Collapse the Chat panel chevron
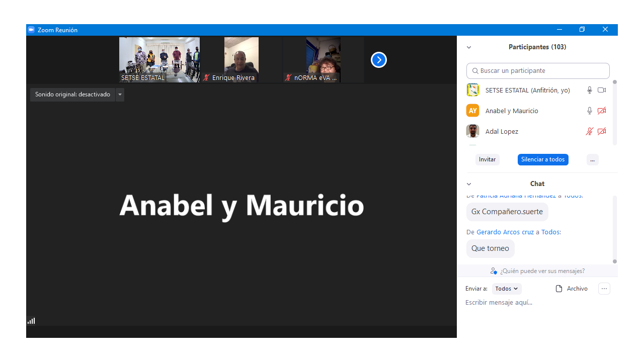The height and width of the screenshot is (362, 644). [x=469, y=184]
